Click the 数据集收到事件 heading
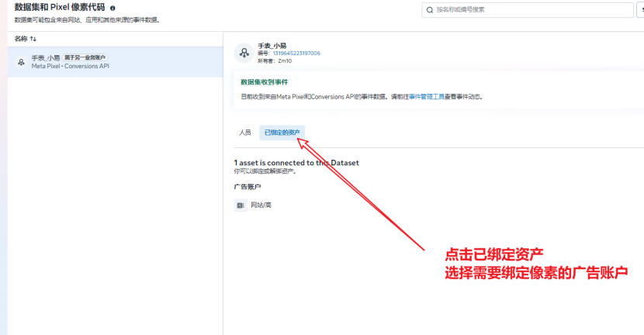The image size is (644, 335). pyautogui.click(x=264, y=82)
